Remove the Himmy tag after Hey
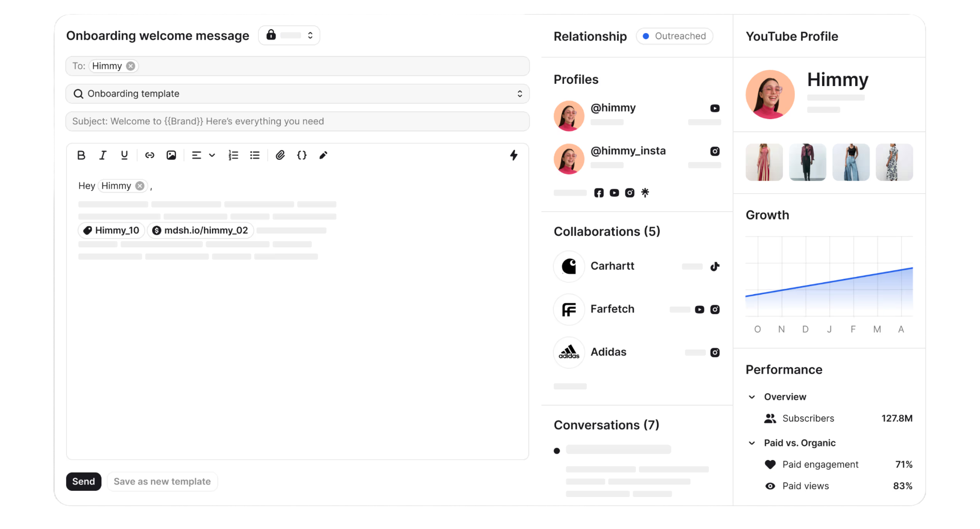This screenshot has width=980, height=529. 140,186
